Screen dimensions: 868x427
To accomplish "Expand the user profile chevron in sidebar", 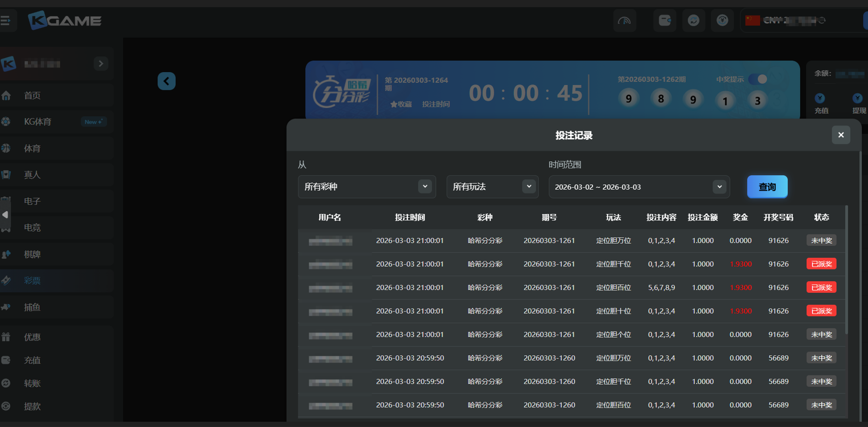I will click(101, 64).
